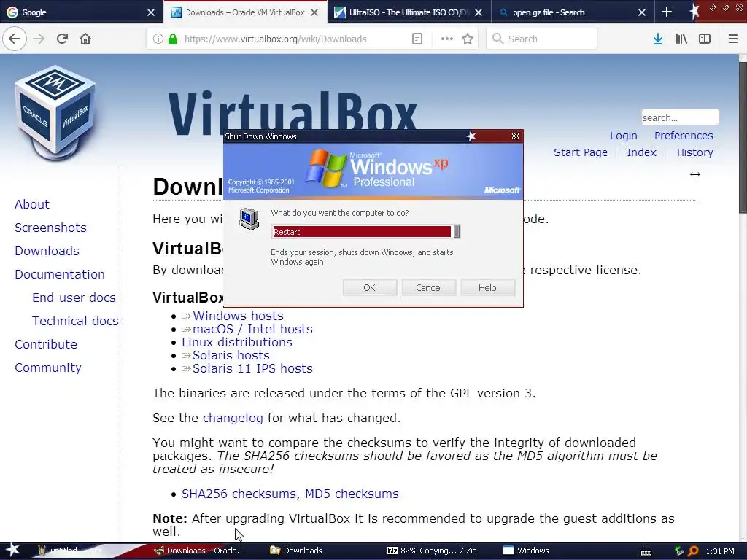Open the Preferences link
The height and width of the screenshot is (560, 747).
683,136
